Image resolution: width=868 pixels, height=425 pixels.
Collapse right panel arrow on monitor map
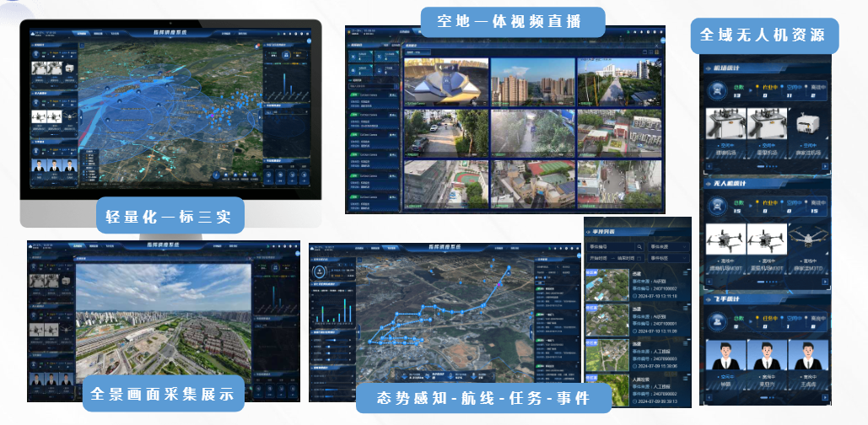tap(260, 116)
